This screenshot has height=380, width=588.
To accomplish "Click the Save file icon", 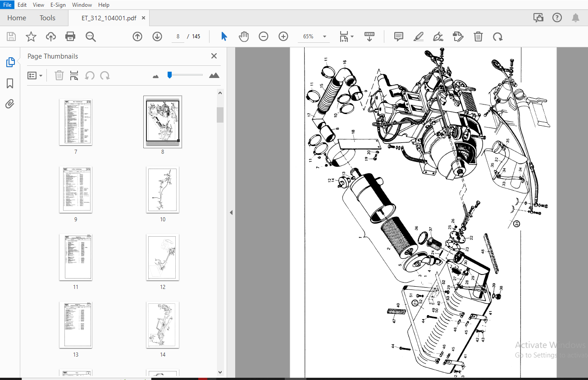I will click(11, 37).
